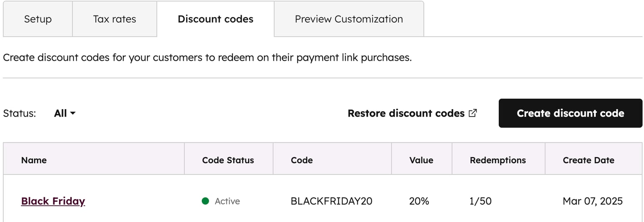Click the Code column header
The height and width of the screenshot is (222, 644).
coord(302,160)
